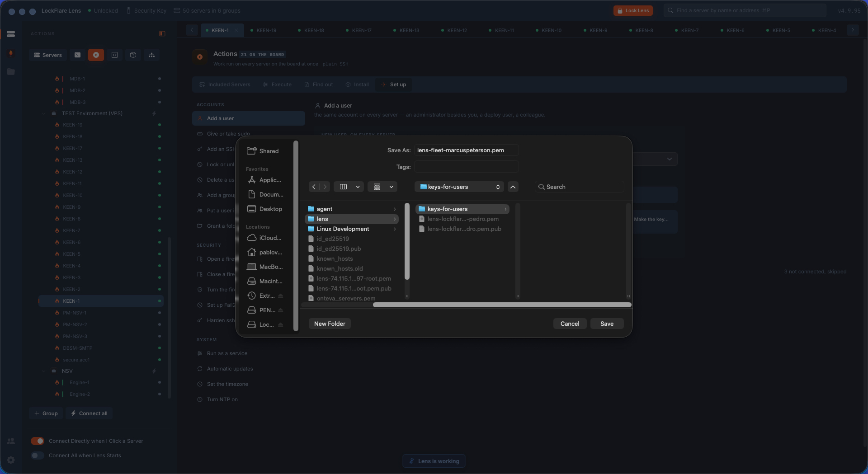Open the cube icon in Actions toolbar
Viewport: 868px width, 474px height.
[x=133, y=55]
